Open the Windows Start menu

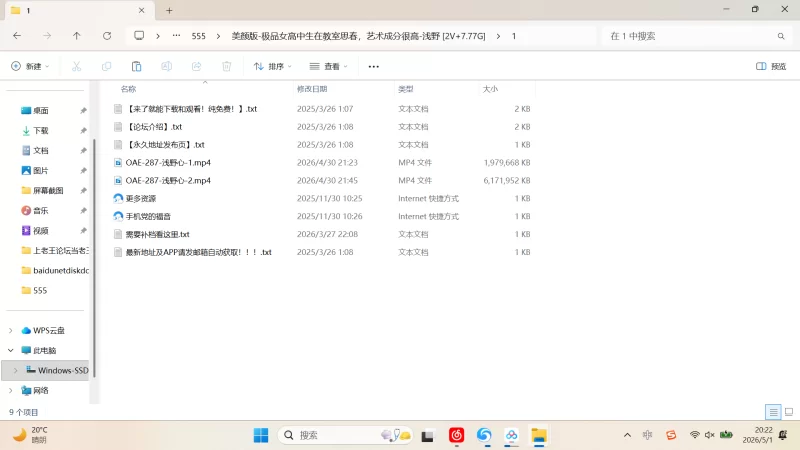(x=261, y=435)
